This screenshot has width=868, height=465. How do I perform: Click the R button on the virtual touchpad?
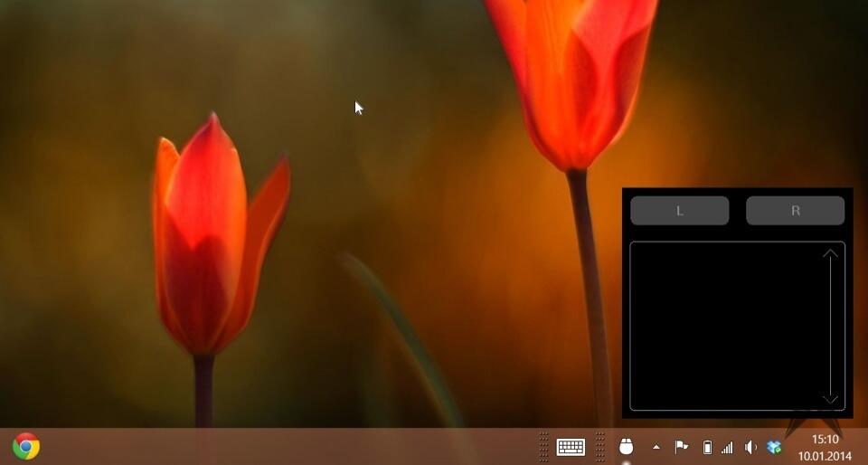coord(796,211)
